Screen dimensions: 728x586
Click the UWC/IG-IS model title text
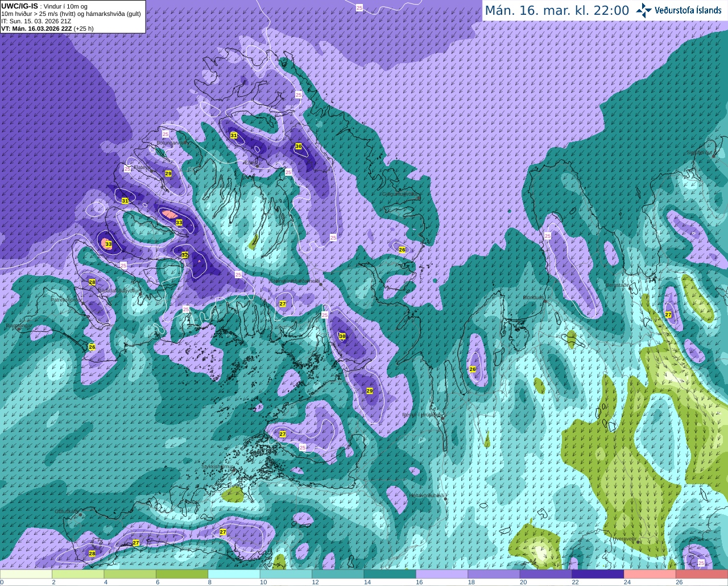click(x=20, y=6)
